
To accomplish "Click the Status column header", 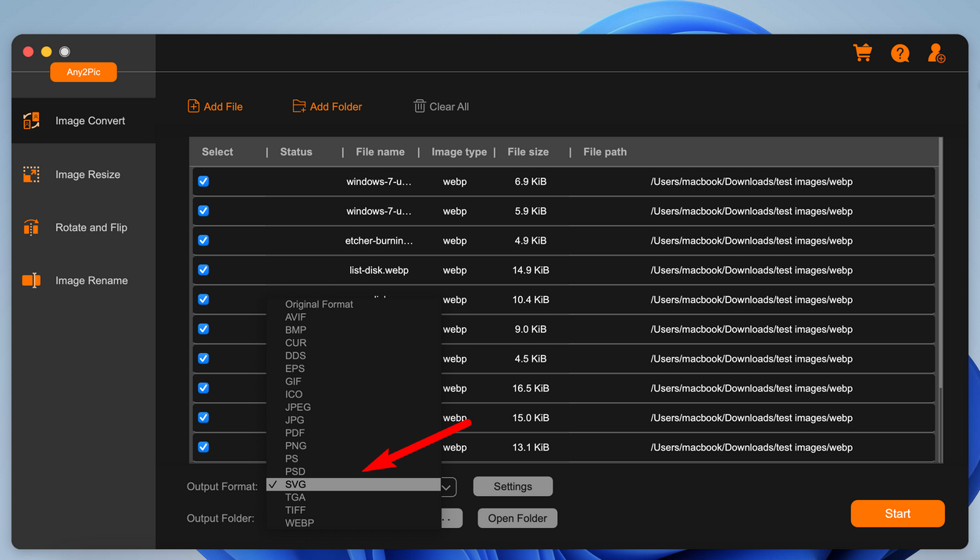I will click(296, 152).
